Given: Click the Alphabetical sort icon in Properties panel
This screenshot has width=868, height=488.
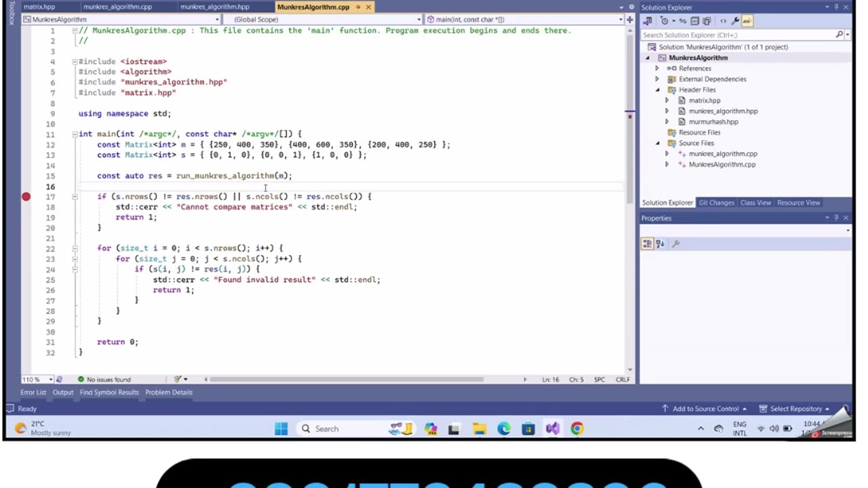Looking at the screenshot, I should point(660,244).
